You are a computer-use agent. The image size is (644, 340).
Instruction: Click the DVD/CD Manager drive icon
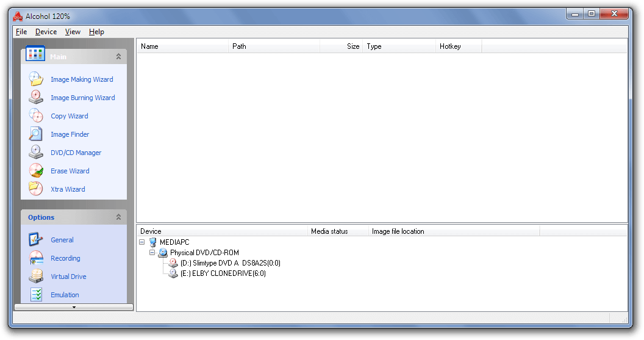36,152
